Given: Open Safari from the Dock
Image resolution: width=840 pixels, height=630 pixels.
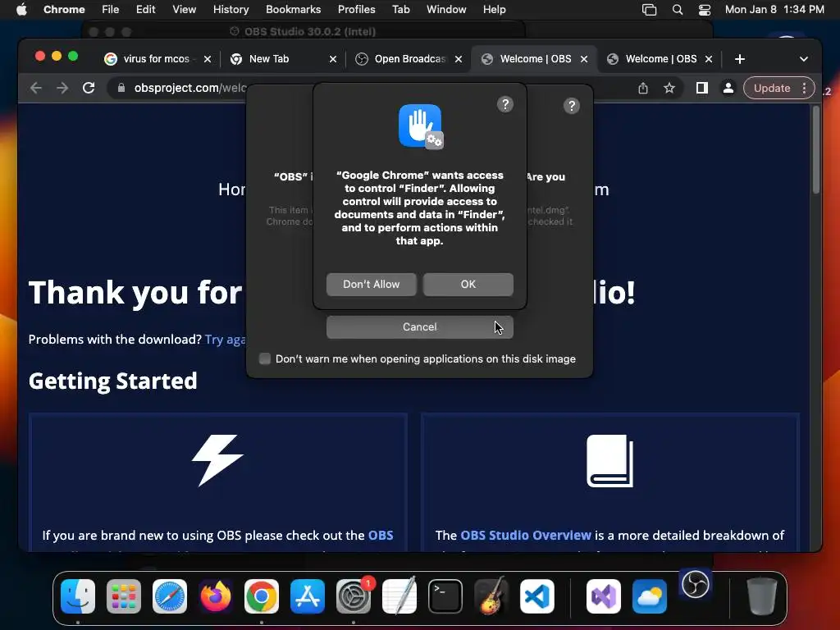Looking at the screenshot, I should click(170, 596).
